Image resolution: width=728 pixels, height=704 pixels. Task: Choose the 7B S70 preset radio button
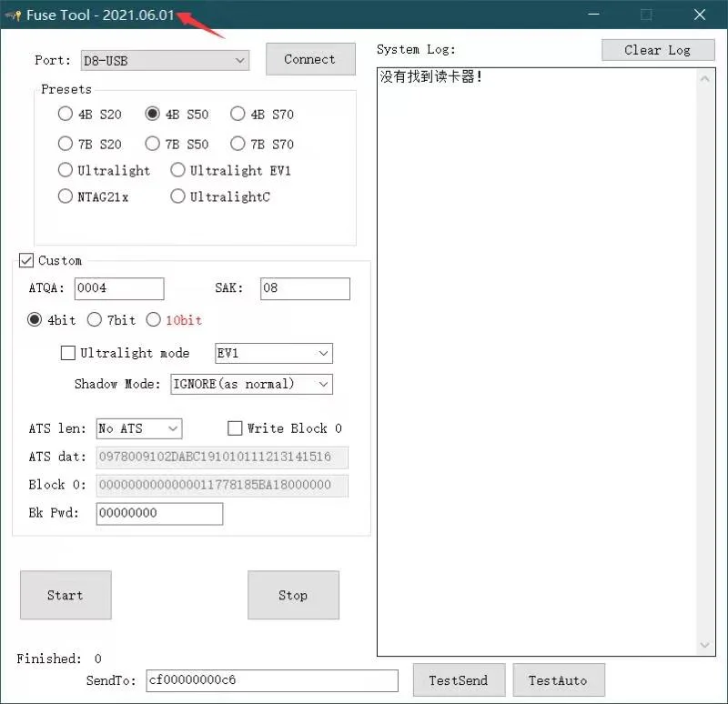tap(238, 144)
